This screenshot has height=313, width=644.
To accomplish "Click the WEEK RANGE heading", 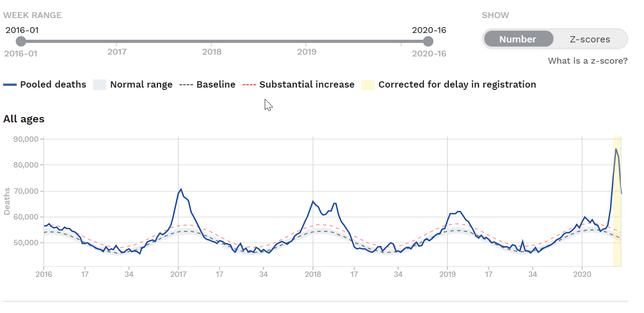I will (x=32, y=15).
